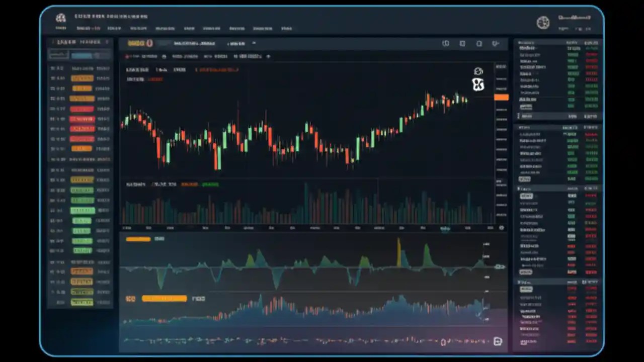
Task: Toggle the small orange pill above the oscillator chart
Action: (x=138, y=239)
